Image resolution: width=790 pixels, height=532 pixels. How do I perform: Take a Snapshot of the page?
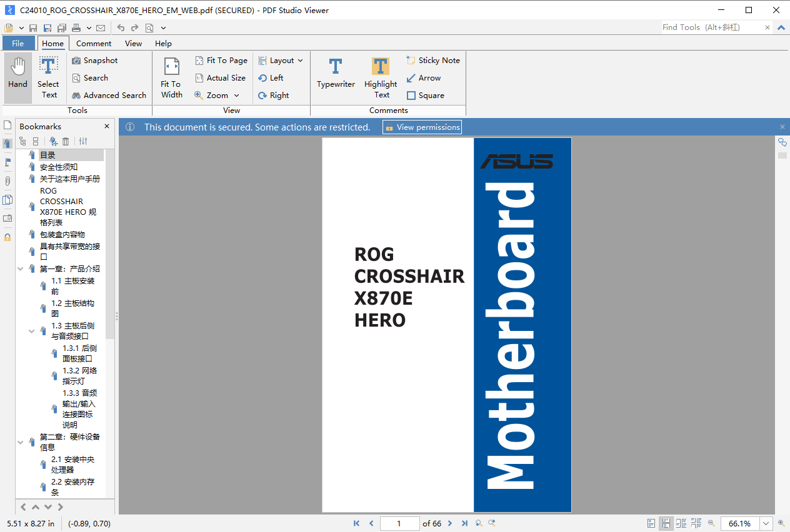coord(94,60)
